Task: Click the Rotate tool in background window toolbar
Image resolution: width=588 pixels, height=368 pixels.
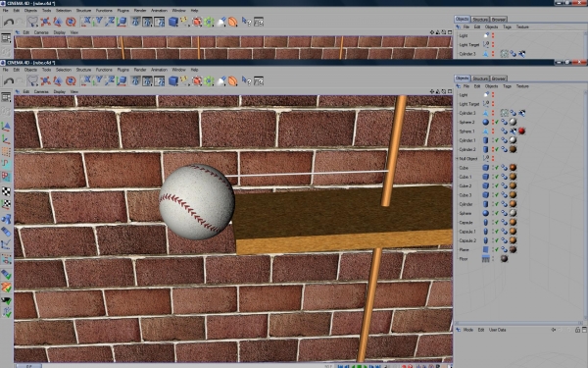Action: (x=71, y=22)
